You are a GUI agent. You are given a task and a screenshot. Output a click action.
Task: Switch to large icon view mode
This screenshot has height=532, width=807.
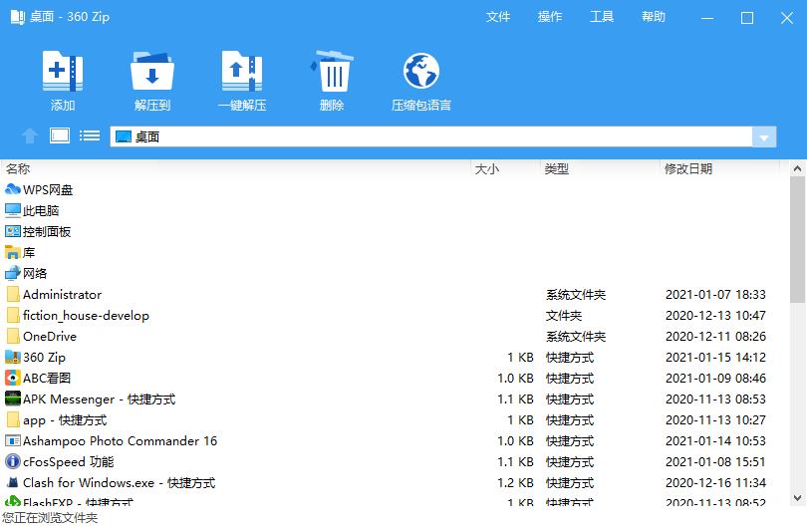(60, 135)
